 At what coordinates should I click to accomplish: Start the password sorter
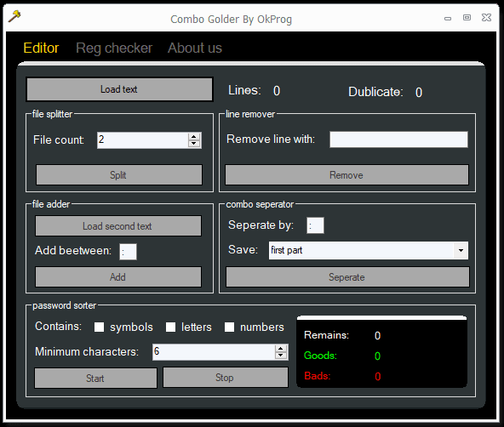coord(95,379)
